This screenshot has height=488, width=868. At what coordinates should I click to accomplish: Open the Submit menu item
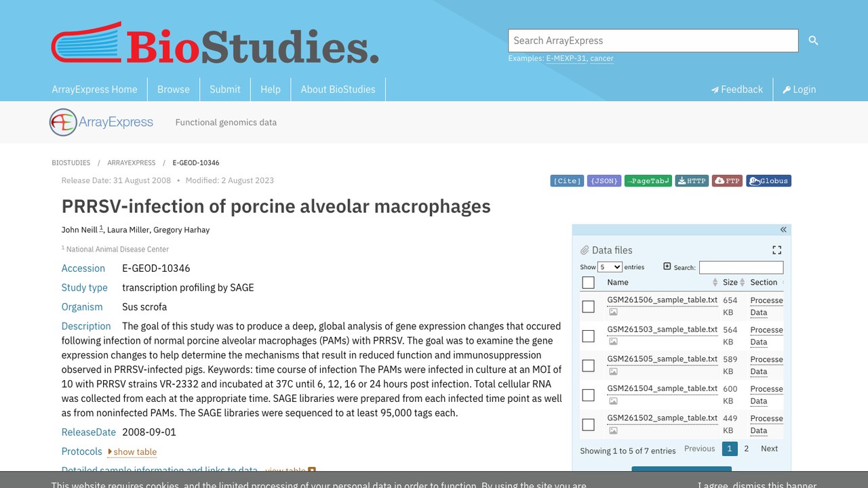225,89
